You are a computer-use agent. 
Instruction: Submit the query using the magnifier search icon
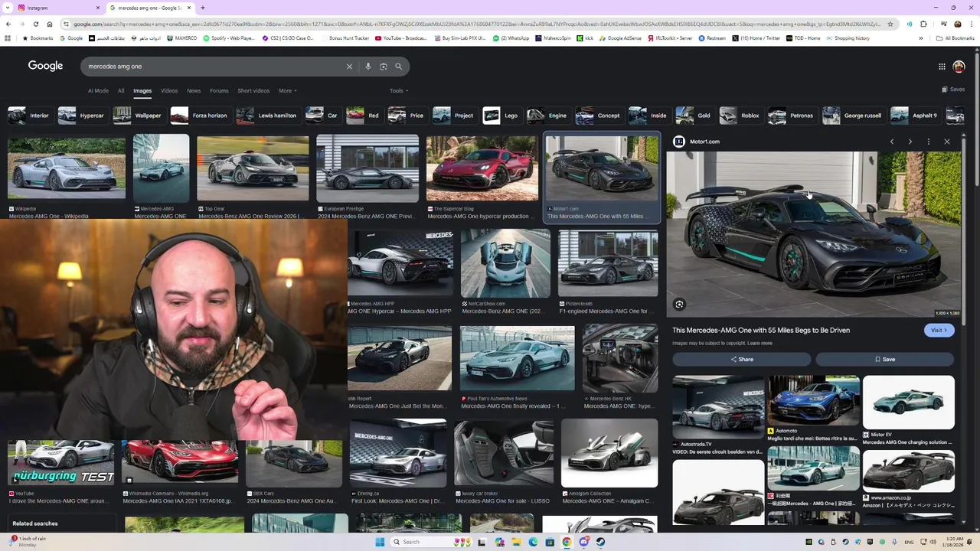tap(398, 67)
